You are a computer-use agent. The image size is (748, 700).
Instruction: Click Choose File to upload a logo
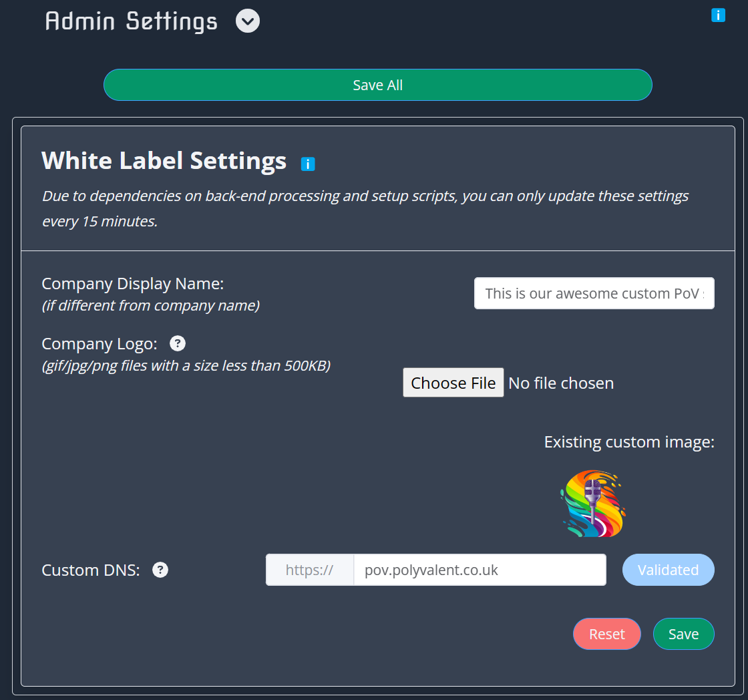pos(453,382)
